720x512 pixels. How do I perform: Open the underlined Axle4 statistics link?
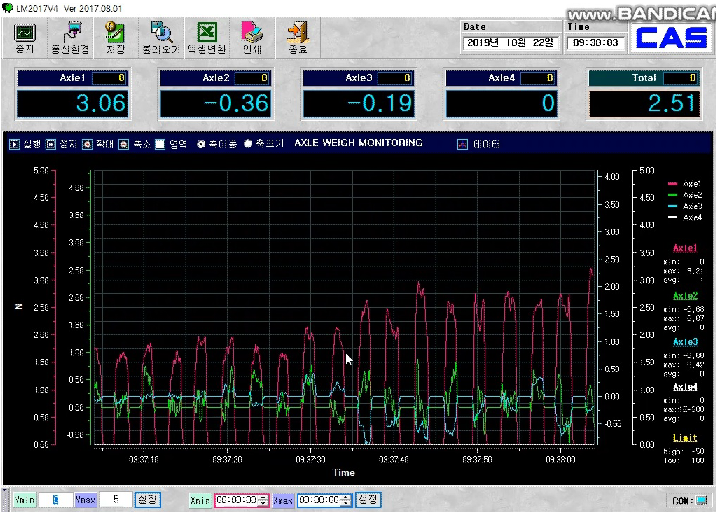coord(685,387)
